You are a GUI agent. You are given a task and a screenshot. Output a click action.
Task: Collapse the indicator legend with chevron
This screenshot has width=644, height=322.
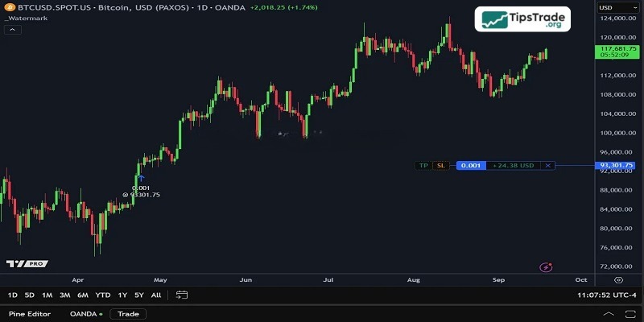pos(13,30)
